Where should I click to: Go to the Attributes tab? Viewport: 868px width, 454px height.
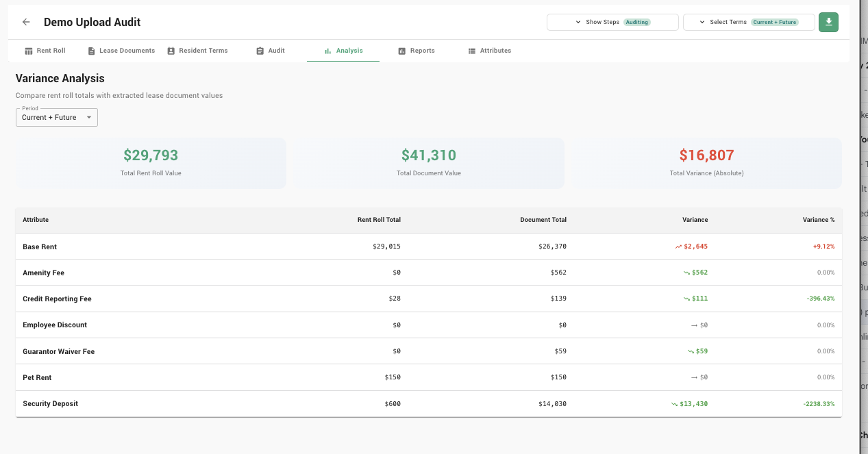point(490,51)
